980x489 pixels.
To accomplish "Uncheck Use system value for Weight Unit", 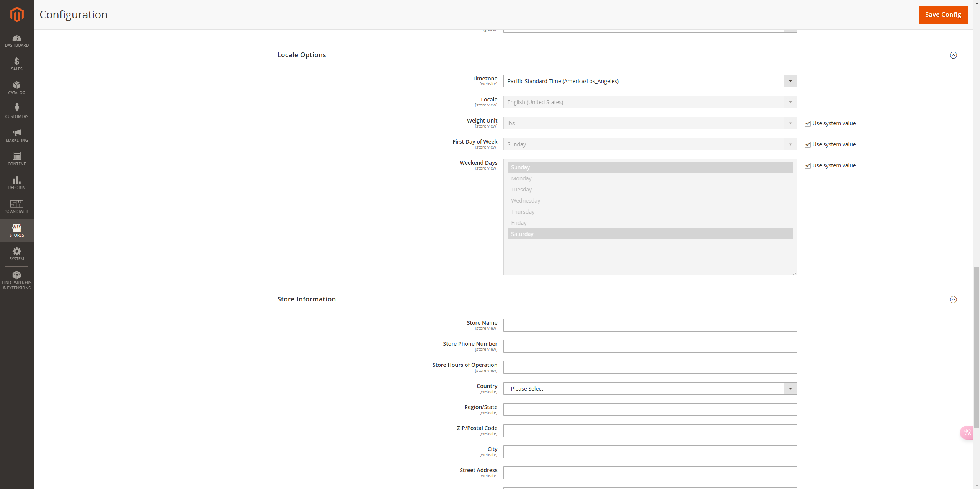I will click(808, 123).
